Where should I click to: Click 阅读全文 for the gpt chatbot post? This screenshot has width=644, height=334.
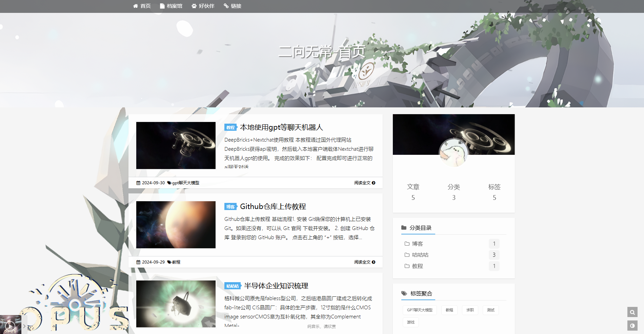pos(365,183)
